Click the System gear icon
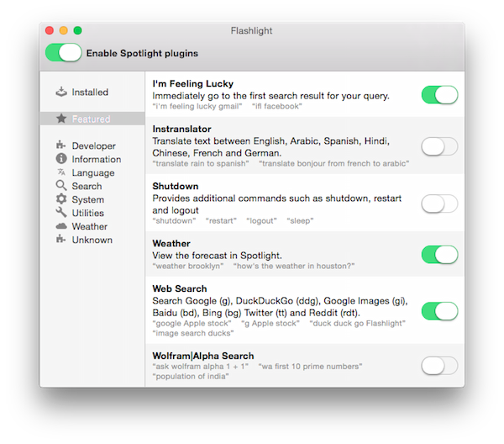The width and height of the screenshot is (504, 444). pyautogui.click(x=61, y=199)
